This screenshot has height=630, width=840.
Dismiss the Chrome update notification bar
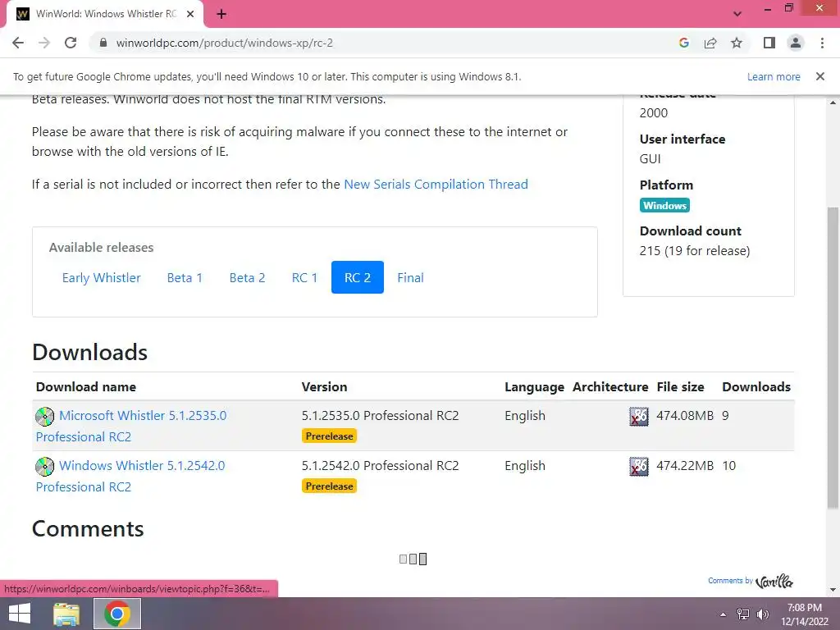coord(820,76)
